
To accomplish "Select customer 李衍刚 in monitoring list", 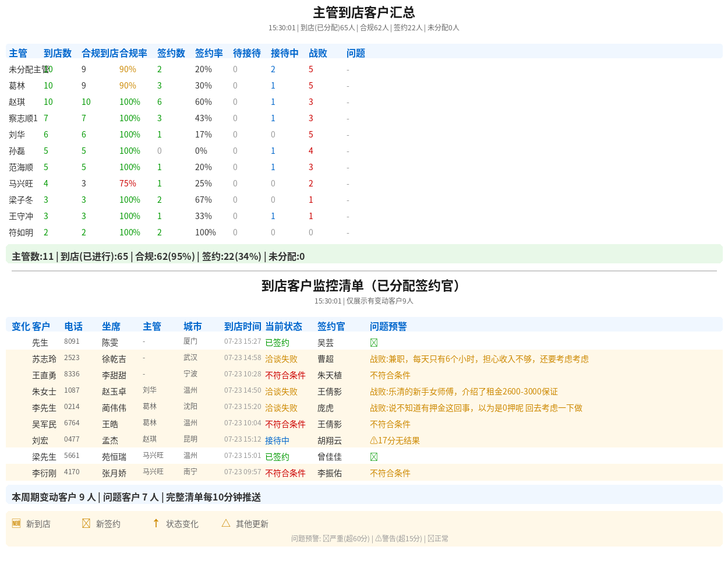I will coord(44,473).
